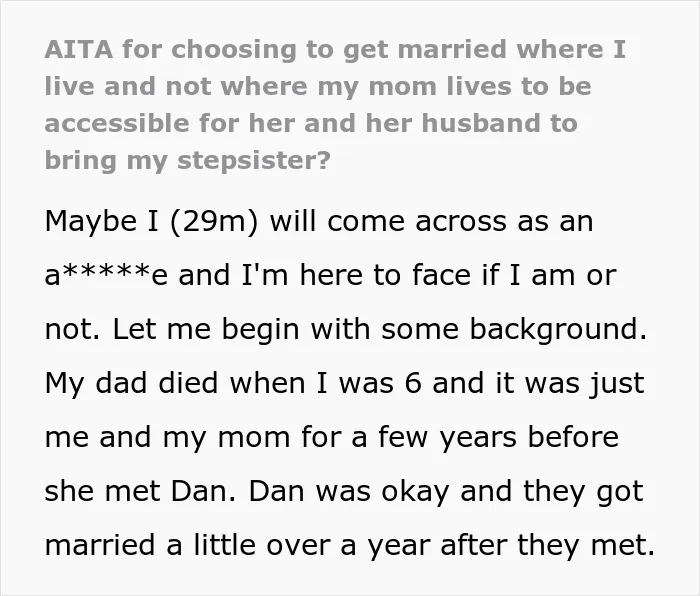
Task: Click the phrase 'here to face'
Action: [x=384, y=275]
